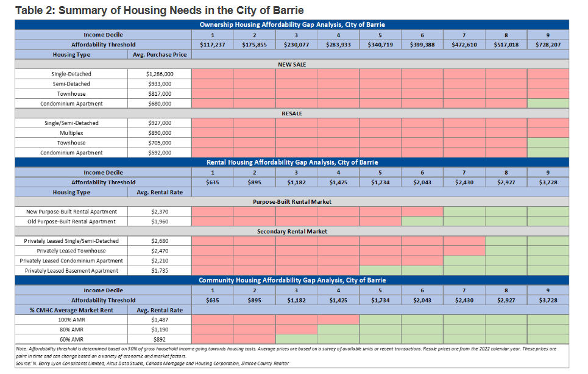Click the Secondary Rental Market subheading
The image size is (588, 374).
(292, 231)
